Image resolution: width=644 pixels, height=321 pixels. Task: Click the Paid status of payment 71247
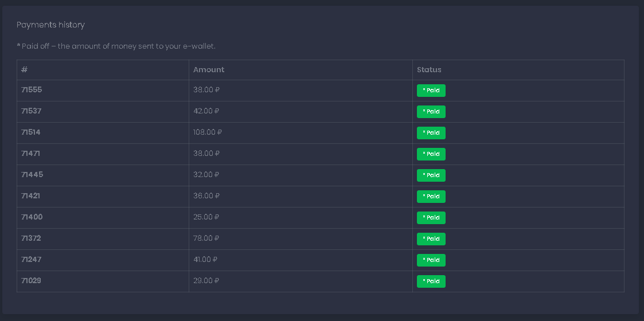[431, 260]
